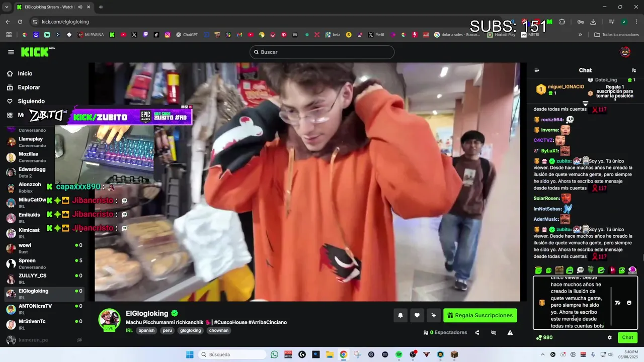644x362 pixels.
Task: Open a new browser tab
Action: (x=101, y=7)
